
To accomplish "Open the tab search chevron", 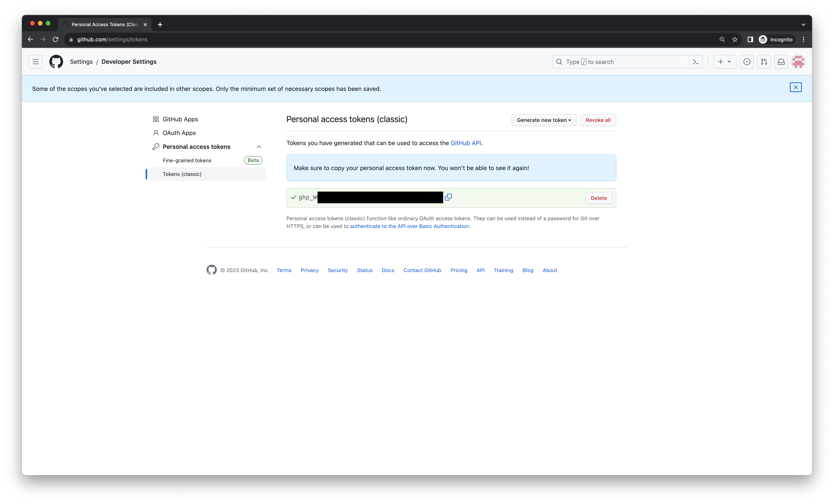I will pos(804,24).
